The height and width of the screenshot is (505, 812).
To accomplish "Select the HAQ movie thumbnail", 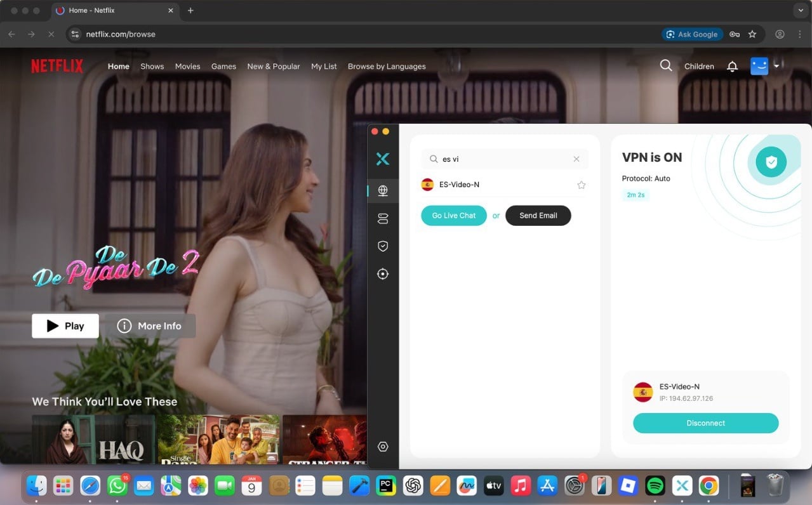I will point(93,439).
